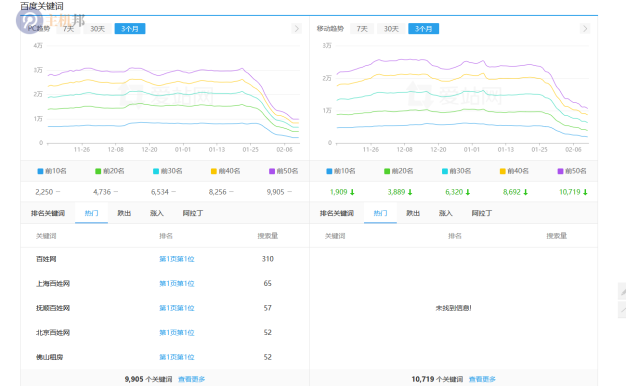Toggle 前10名 blue legend in PC chart
This screenshot has height=386, width=626.
[x=52, y=171]
